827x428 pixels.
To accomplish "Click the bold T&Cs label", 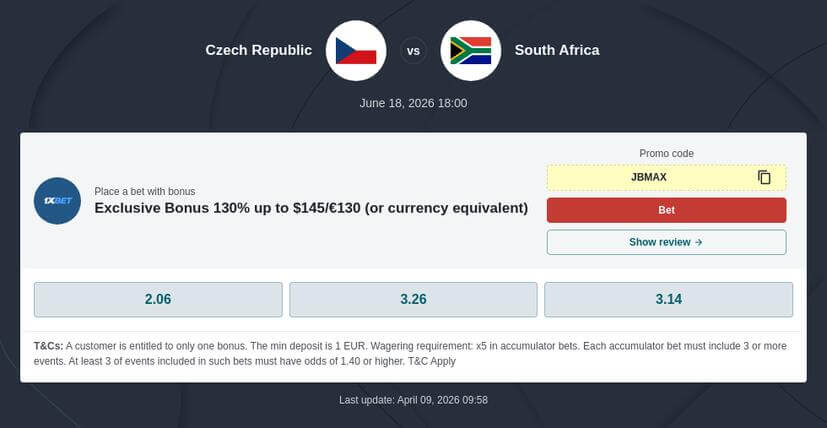I will tap(48, 346).
